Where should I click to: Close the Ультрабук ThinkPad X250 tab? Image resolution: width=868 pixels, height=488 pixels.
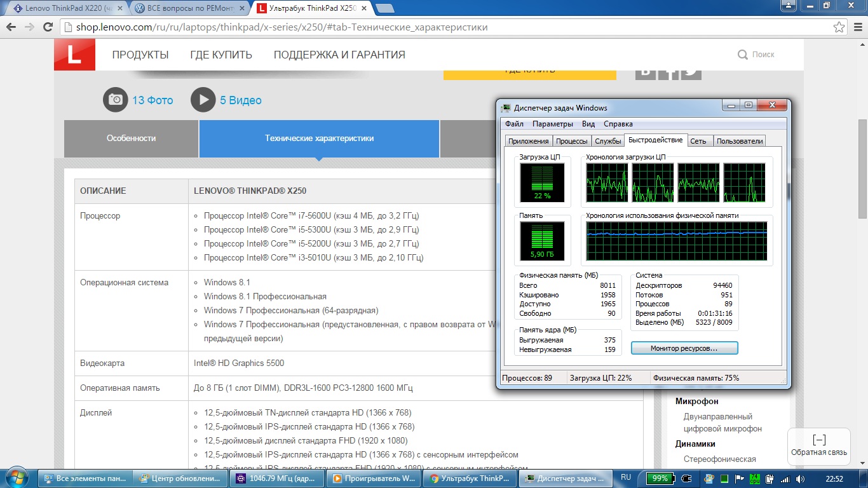coord(365,8)
